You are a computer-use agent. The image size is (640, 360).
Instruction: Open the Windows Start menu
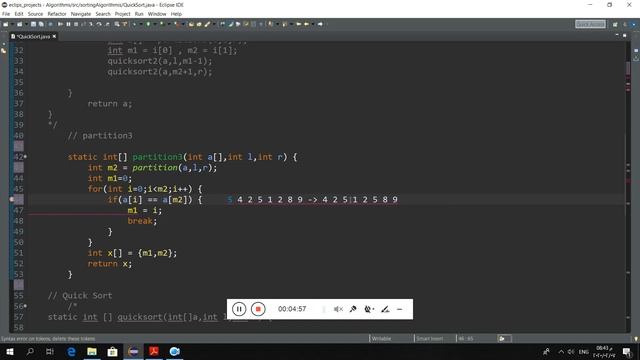(9, 351)
